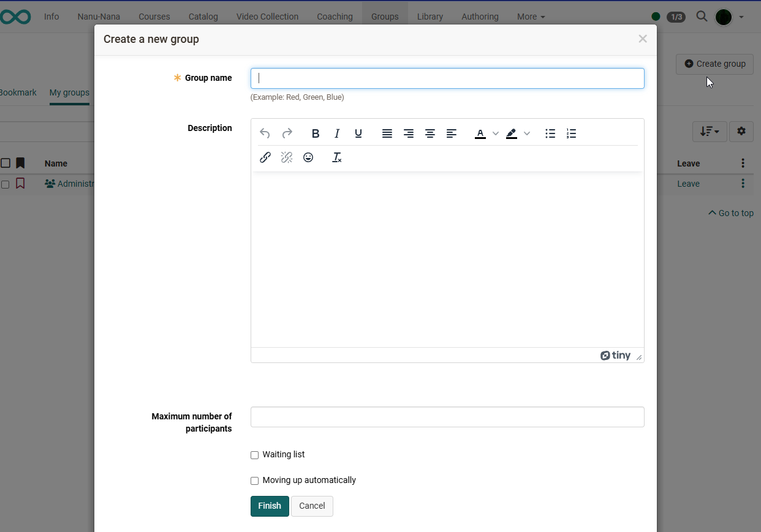This screenshot has width=761, height=532.
Task: Cancel the group creation
Action: (x=312, y=506)
